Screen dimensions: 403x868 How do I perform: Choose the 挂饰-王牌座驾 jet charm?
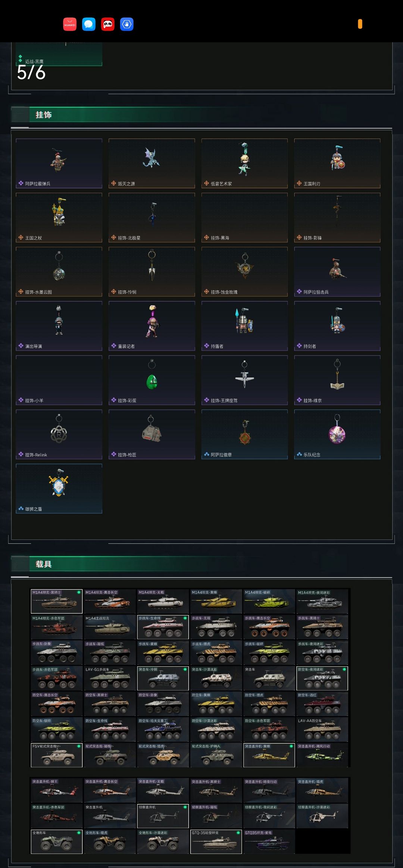244,380
